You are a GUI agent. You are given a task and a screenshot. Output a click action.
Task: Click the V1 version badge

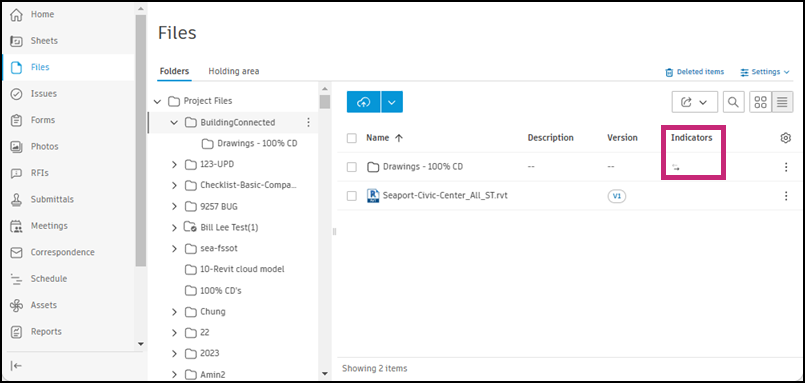(x=617, y=196)
